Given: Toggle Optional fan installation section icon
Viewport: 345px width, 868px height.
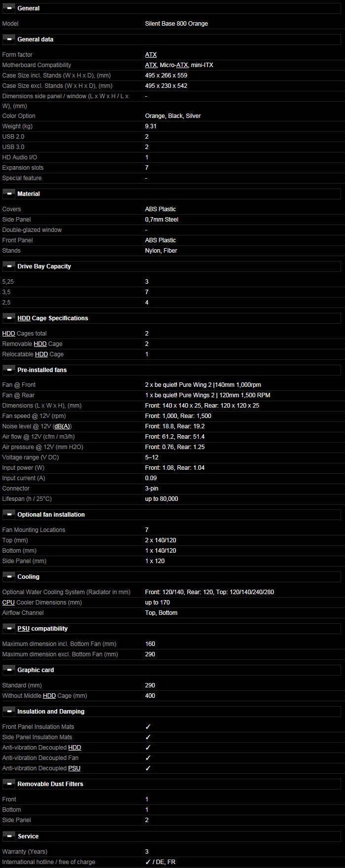Looking at the screenshot, I should click(x=9, y=515).
